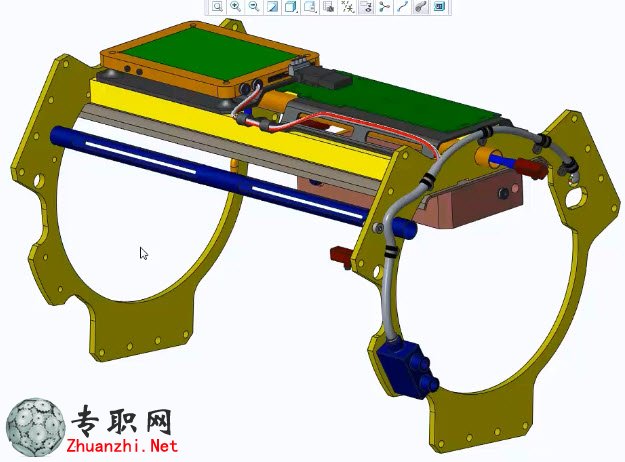
Task: Click the Zoom In magnifier icon
Action: coord(236,7)
